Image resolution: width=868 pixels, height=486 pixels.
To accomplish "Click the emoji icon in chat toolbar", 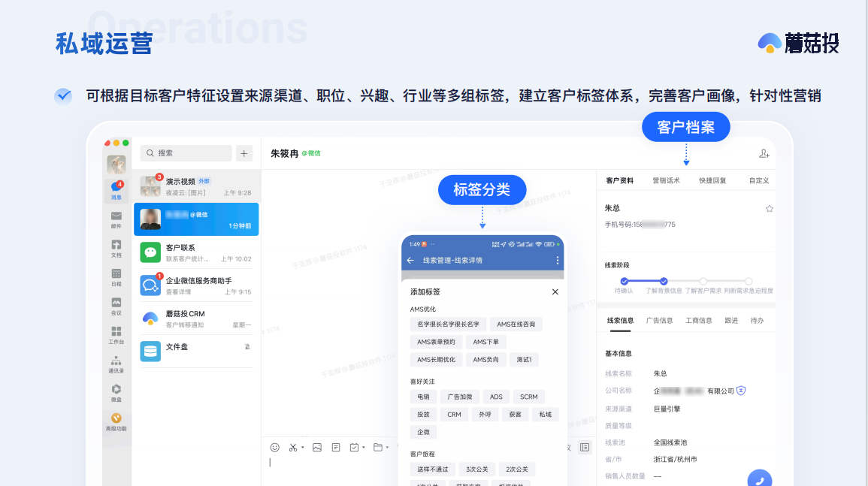I will point(275,447).
